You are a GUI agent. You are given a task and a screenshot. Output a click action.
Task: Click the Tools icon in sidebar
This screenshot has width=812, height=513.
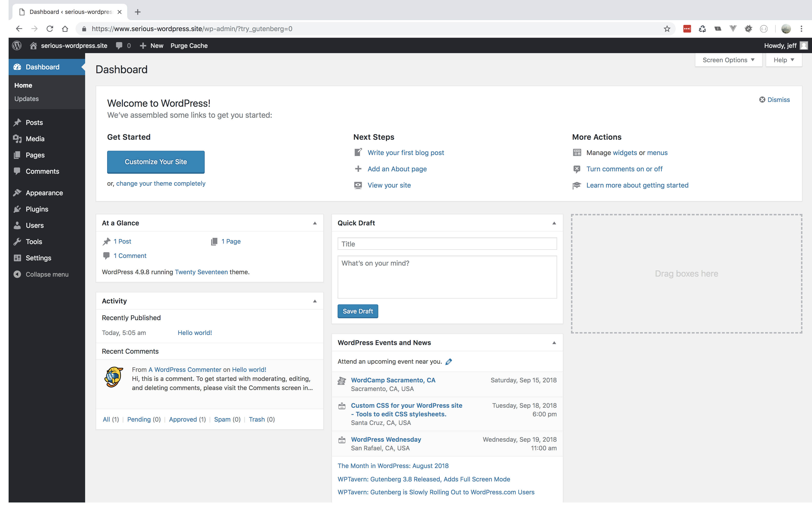click(x=18, y=242)
